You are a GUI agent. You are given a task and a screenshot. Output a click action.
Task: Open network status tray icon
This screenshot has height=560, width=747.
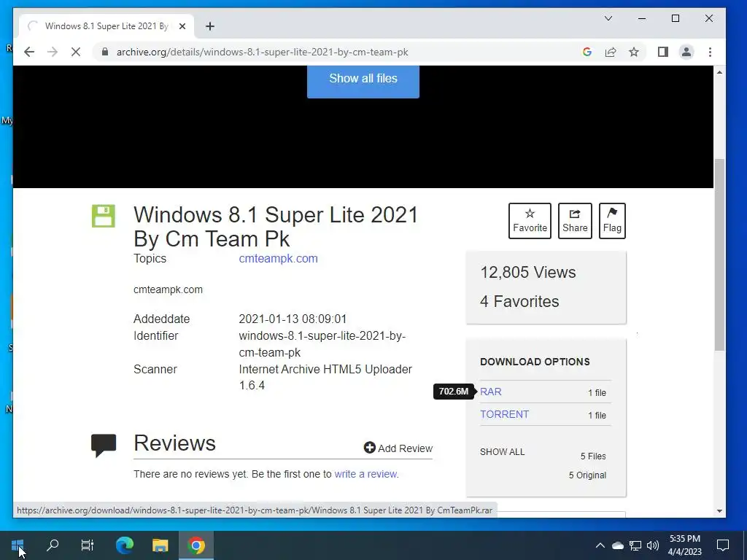point(635,545)
